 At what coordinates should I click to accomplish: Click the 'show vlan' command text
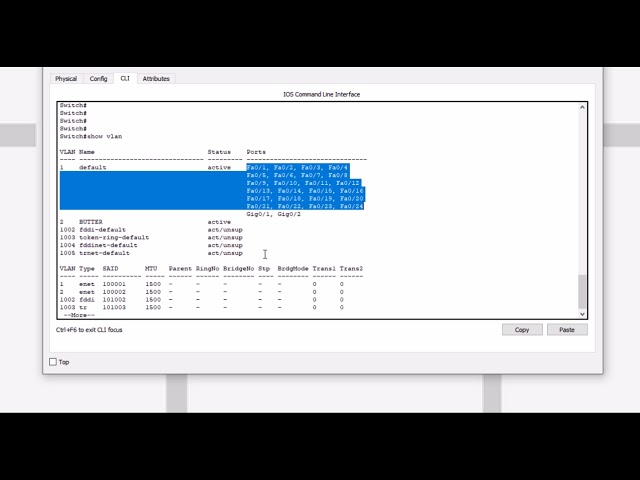pyautogui.click(x=104, y=136)
